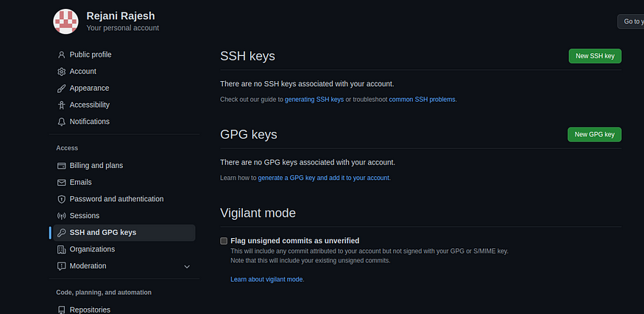Open the generating SSH keys guide link
The image size is (644, 314).
(314, 100)
